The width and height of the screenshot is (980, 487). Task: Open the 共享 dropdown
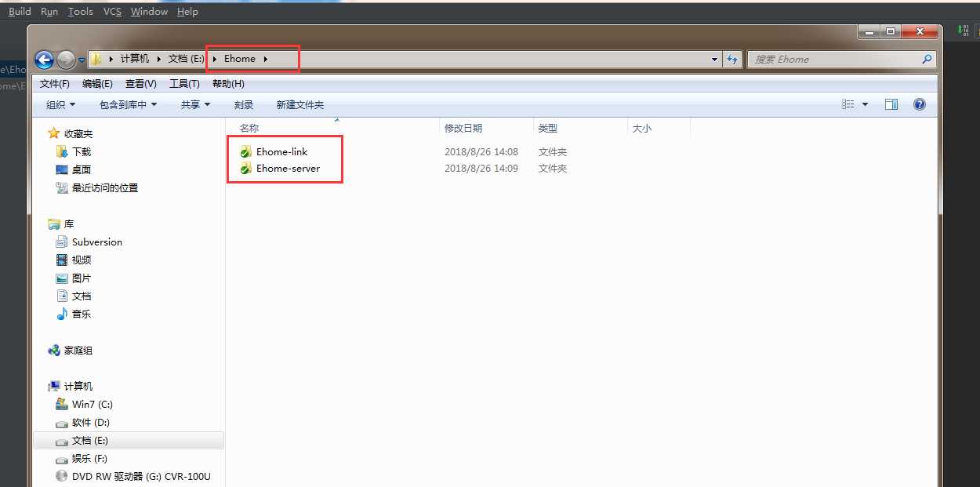pyautogui.click(x=195, y=104)
